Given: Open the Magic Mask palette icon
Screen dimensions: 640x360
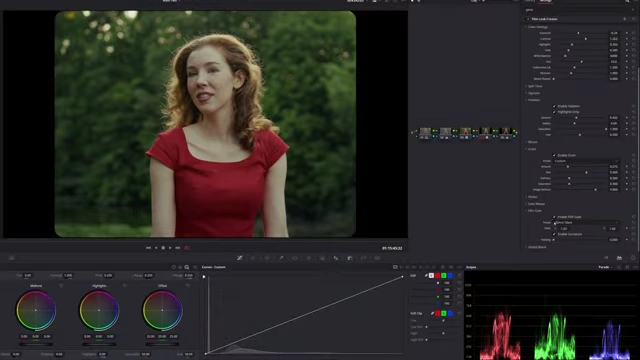Looking at the screenshot, I should click(x=322, y=258).
